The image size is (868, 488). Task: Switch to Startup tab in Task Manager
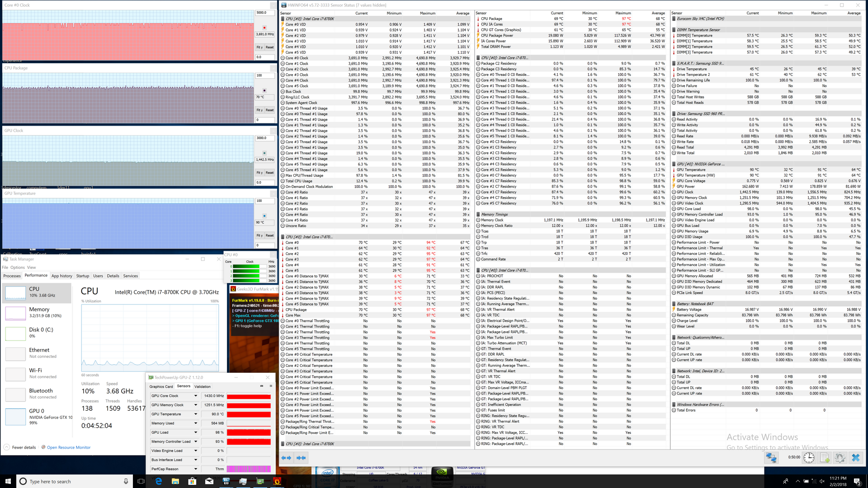(83, 276)
